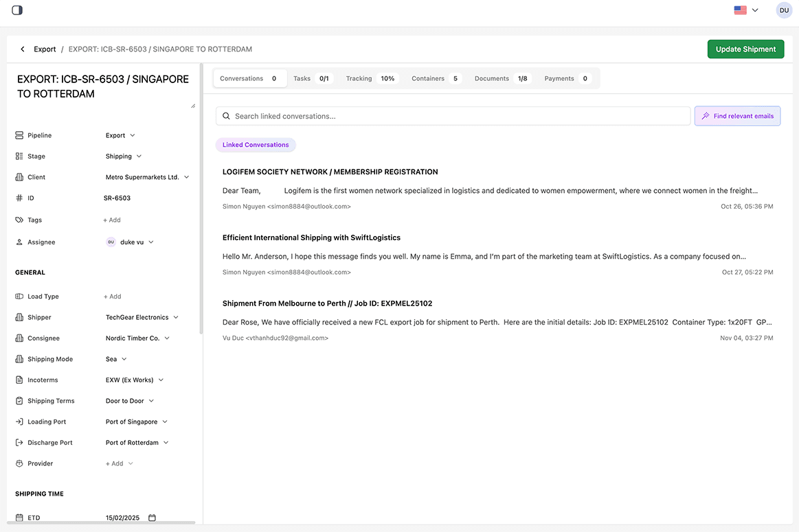Add a Load Type via + Add
The image size is (799, 532).
(113, 297)
